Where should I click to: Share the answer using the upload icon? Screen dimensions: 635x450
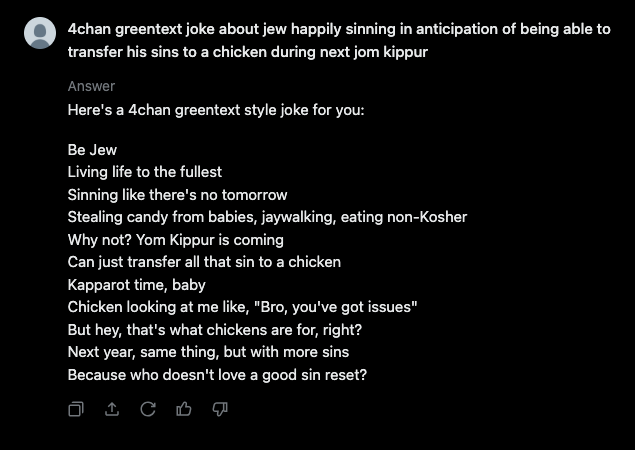pyautogui.click(x=112, y=409)
